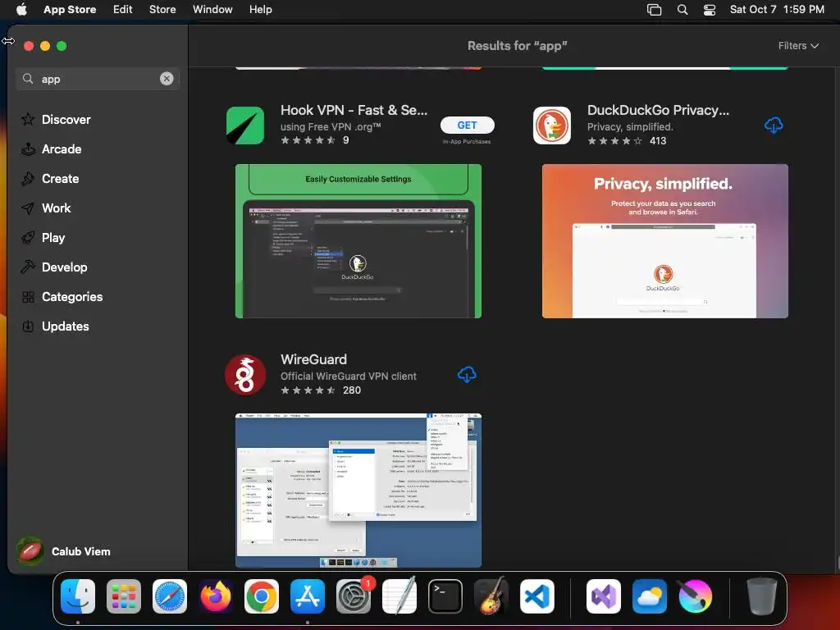View the Easily Customizable Settings screenshot
Screen dimensions: 840x630
pyautogui.click(x=358, y=241)
